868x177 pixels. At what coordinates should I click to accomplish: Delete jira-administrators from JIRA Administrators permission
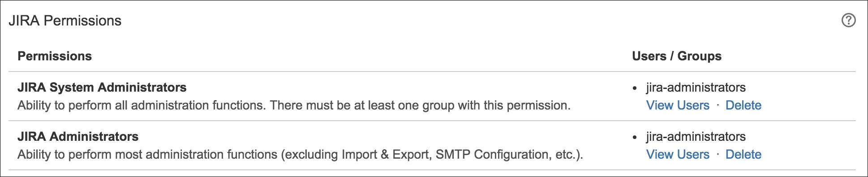[x=743, y=155]
